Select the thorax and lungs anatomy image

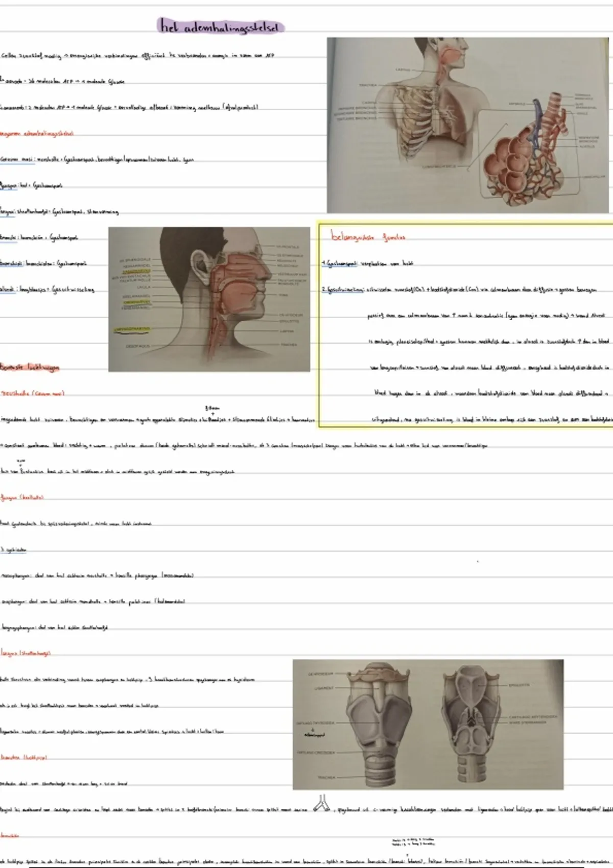click(x=467, y=125)
